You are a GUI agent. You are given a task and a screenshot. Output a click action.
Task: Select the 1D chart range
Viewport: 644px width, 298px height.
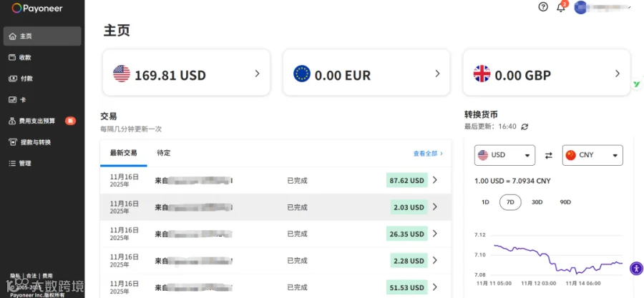485,202
